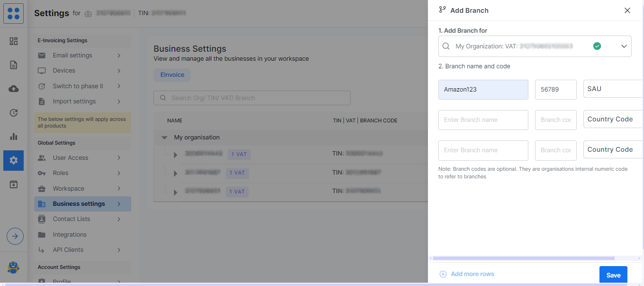Open the bar chart reports icon
Screen dimensions: 644x286
pos(14,137)
